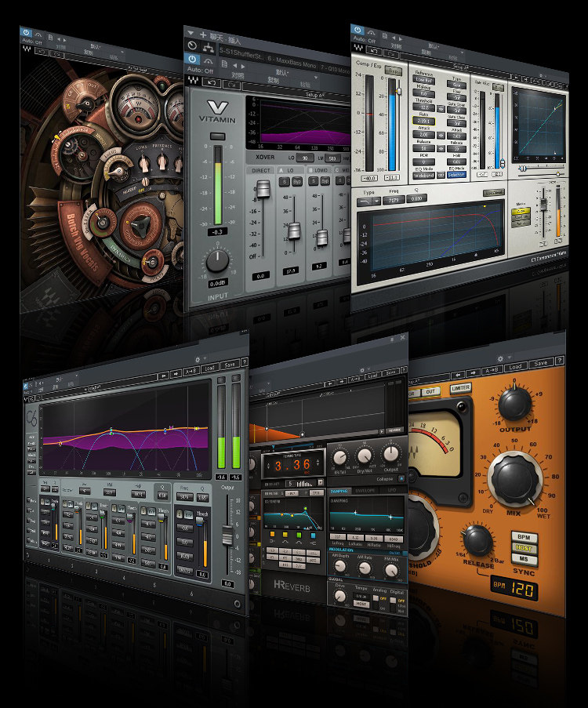
Task: Click previous preset arrow in orange plugin
Action: 458,375
